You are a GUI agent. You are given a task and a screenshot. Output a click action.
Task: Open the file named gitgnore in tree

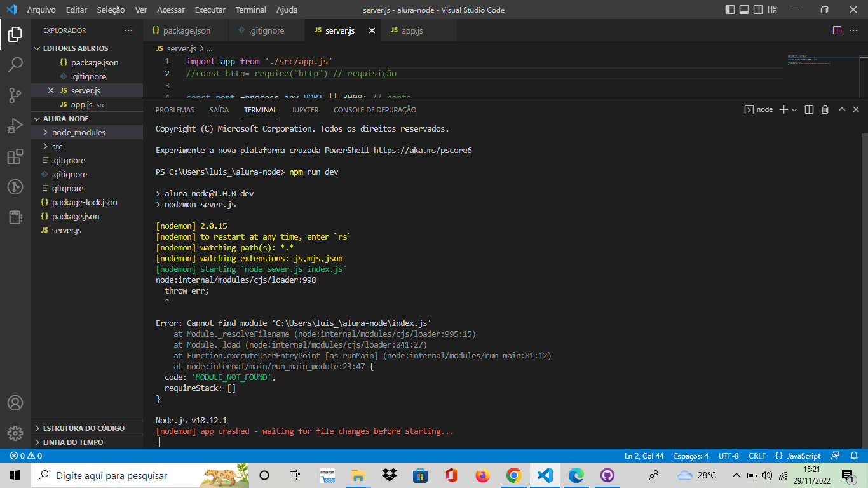click(86, 188)
